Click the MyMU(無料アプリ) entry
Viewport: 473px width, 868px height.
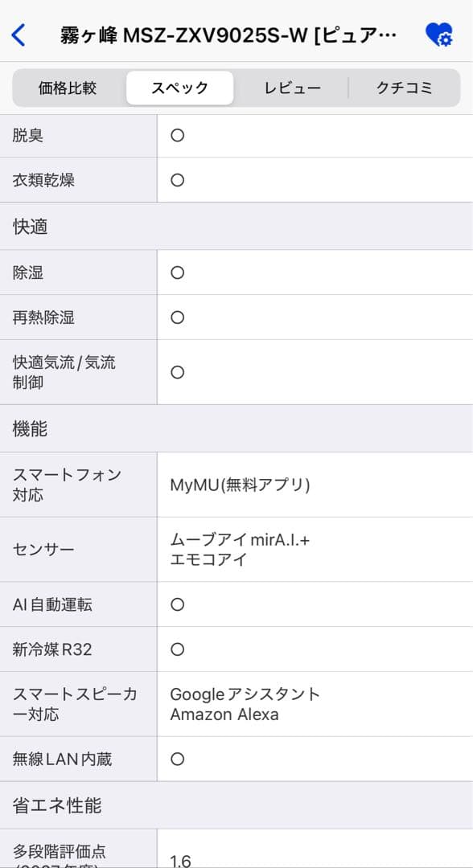point(240,485)
